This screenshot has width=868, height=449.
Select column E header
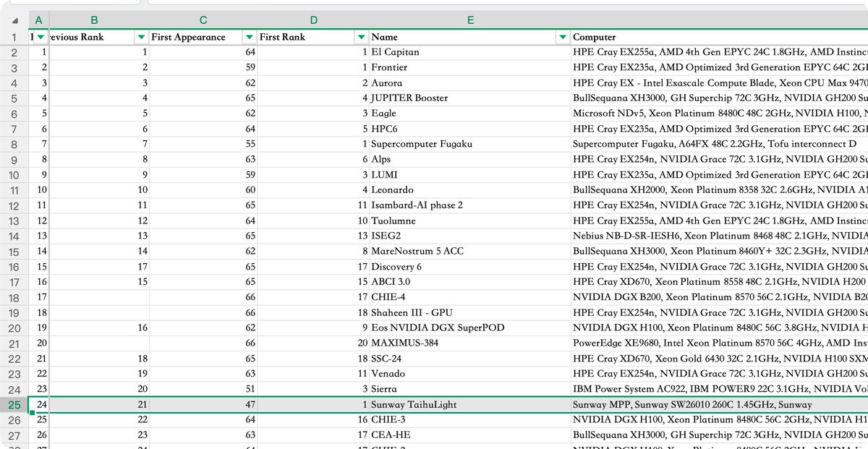coord(470,20)
